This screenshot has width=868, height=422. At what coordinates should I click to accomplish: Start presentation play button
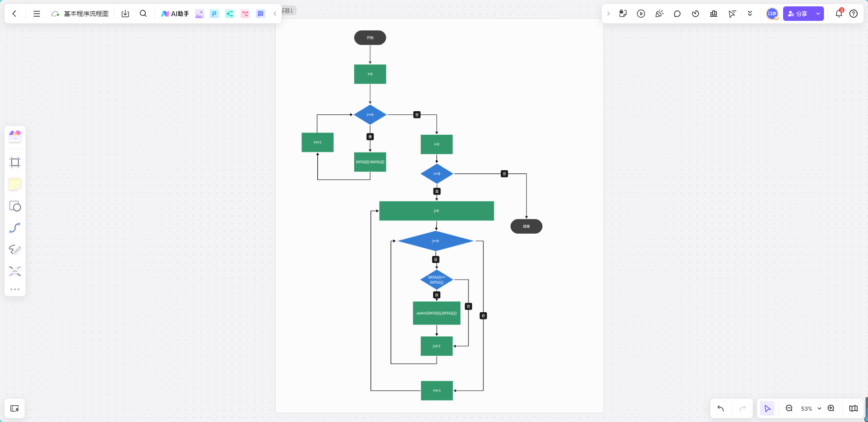[x=641, y=14]
